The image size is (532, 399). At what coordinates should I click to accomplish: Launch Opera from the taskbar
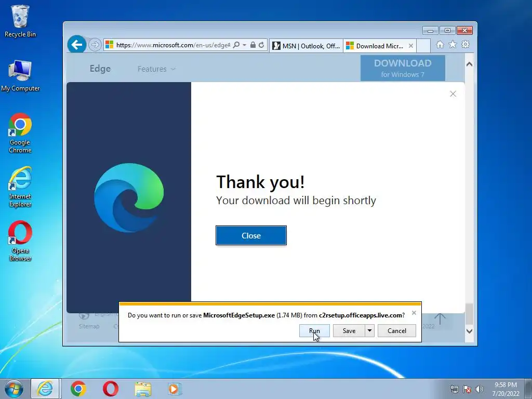111,389
